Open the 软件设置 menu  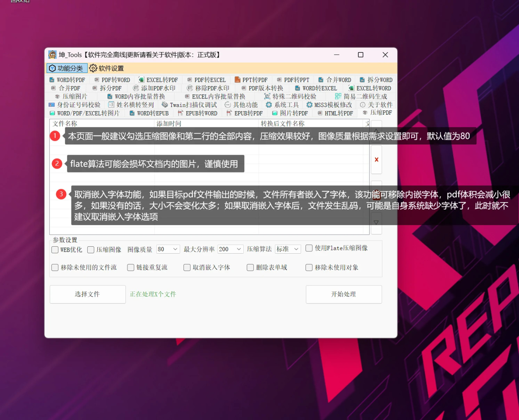tap(107, 68)
